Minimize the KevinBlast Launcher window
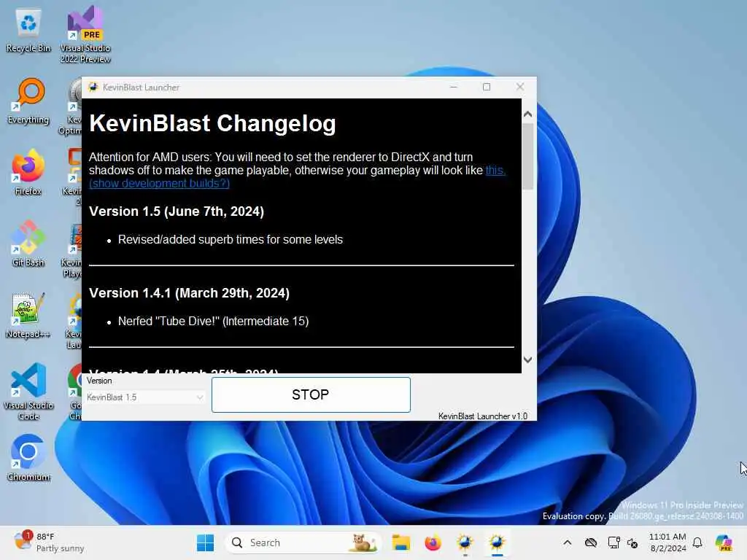The height and width of the screenshot is (560, 747). [x=454, y=87]
